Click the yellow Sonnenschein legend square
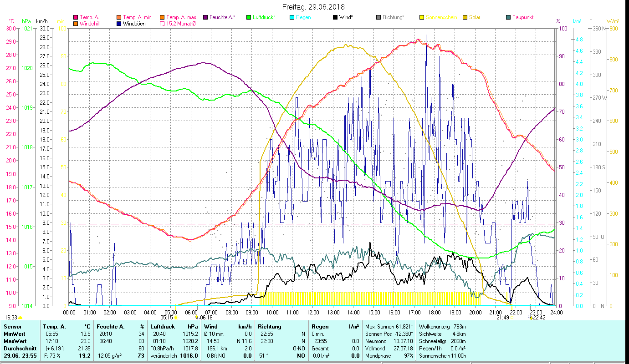Screen dimensions: 629x364 [x=422, y=17]
